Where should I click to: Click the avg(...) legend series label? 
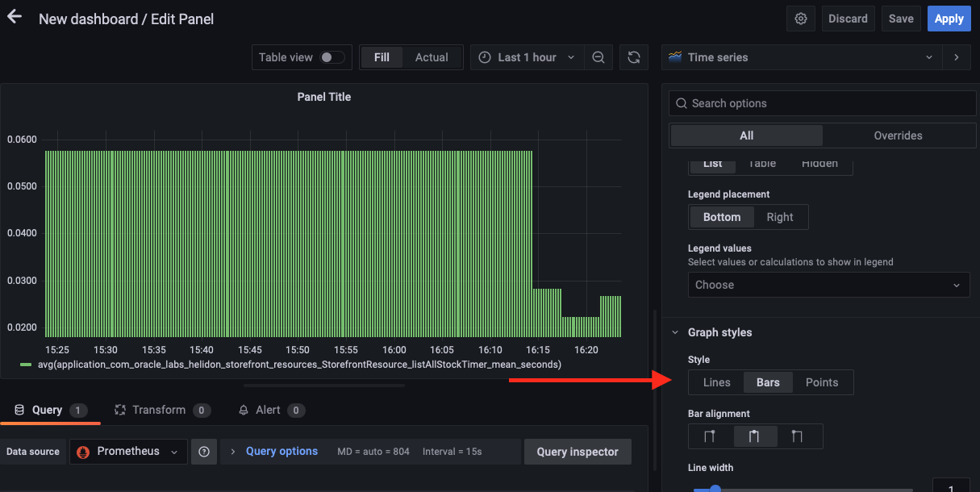pos(299,365)
